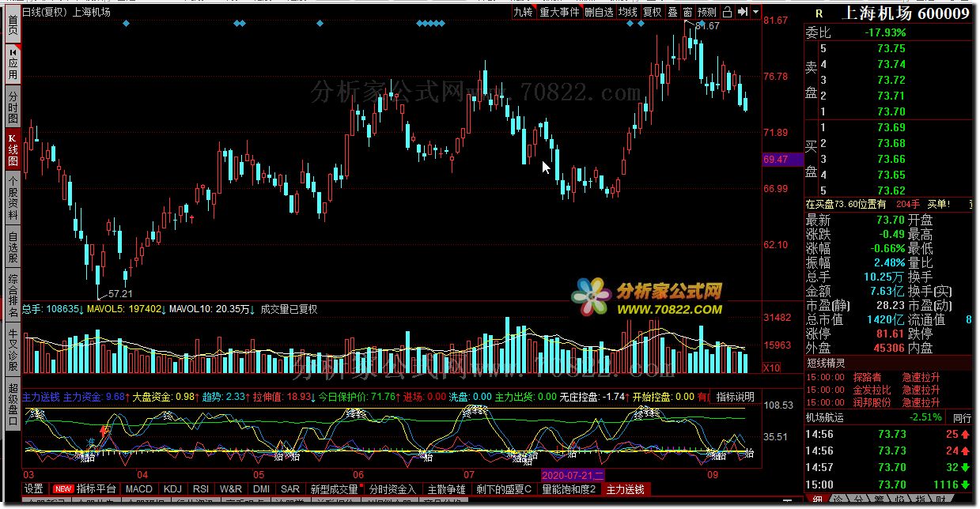
Task: Click sell level 5 price 73.75
Action: coord(891,48)
